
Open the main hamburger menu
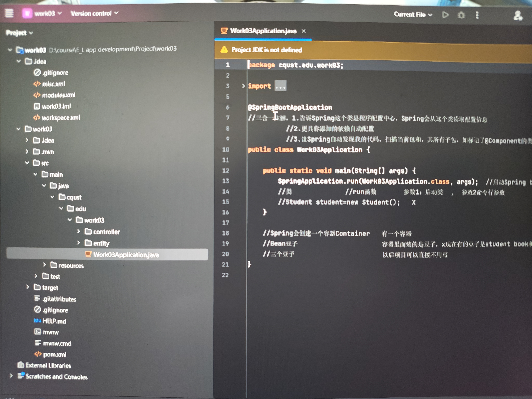pyautogui.click(x=9, y=13)
